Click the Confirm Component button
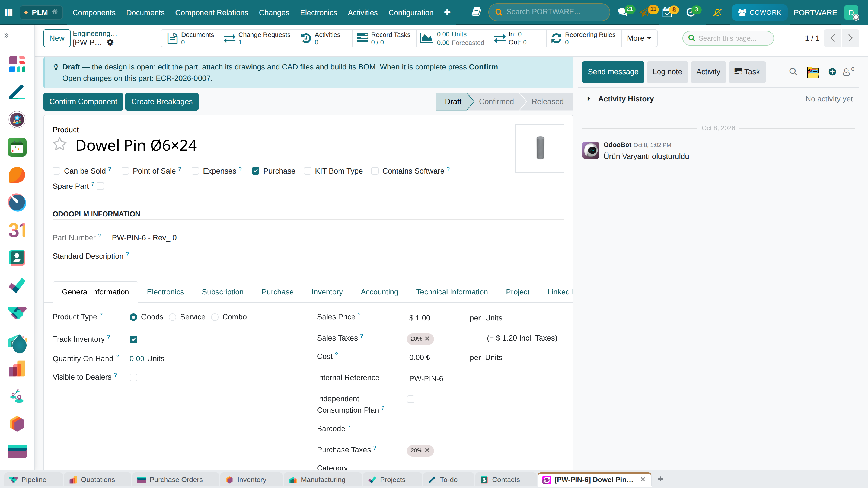The height and width of the screenshot is (488, 868). pyautogui.click(x=83, y=102)
